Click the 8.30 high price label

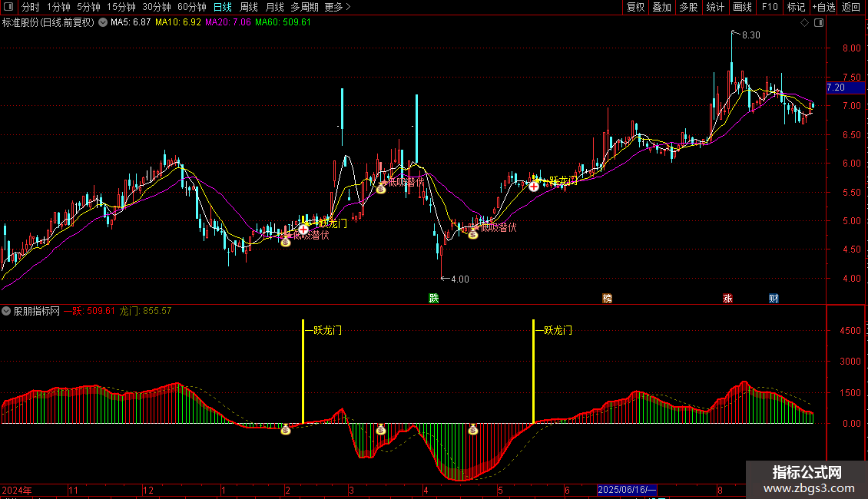pos(751,35)
